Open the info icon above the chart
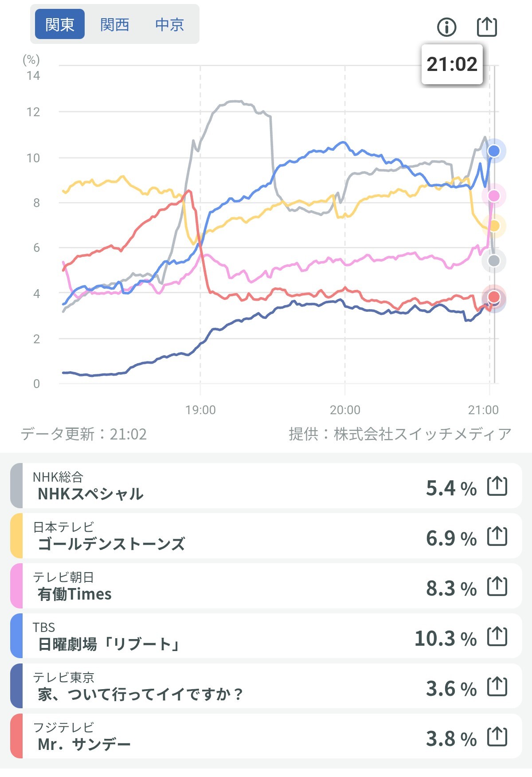This screenshot has width=532, height=777. pos(446,27)
